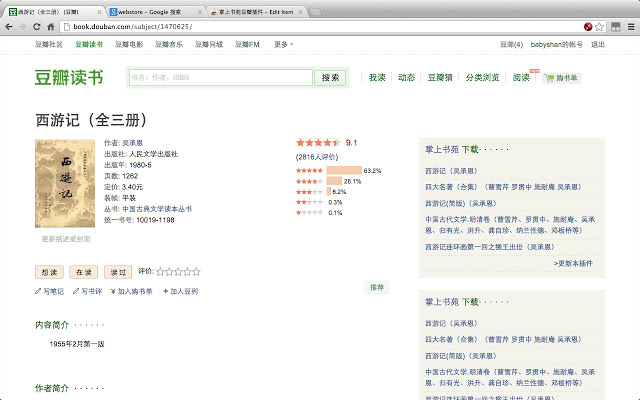Click the 推荐 button
640x400 pixels.
pyautogui.click(x=377, y=287)
